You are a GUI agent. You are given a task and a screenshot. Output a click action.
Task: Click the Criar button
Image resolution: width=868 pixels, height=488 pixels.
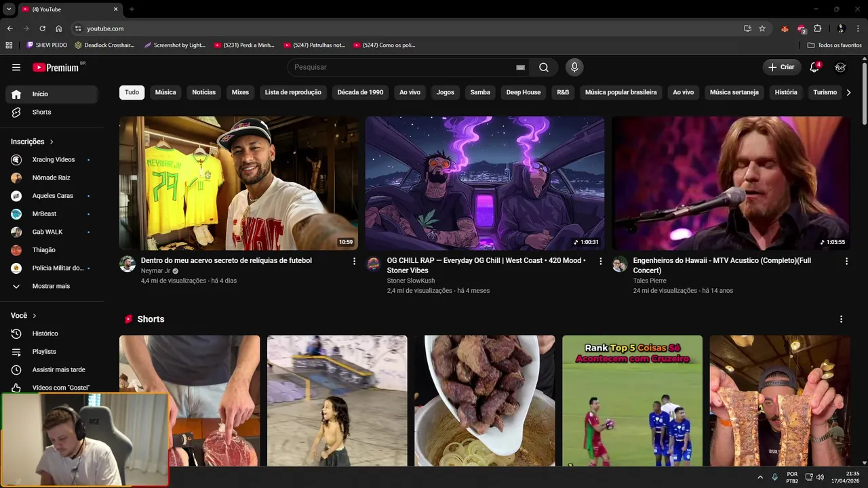click(x=781, y=67)
